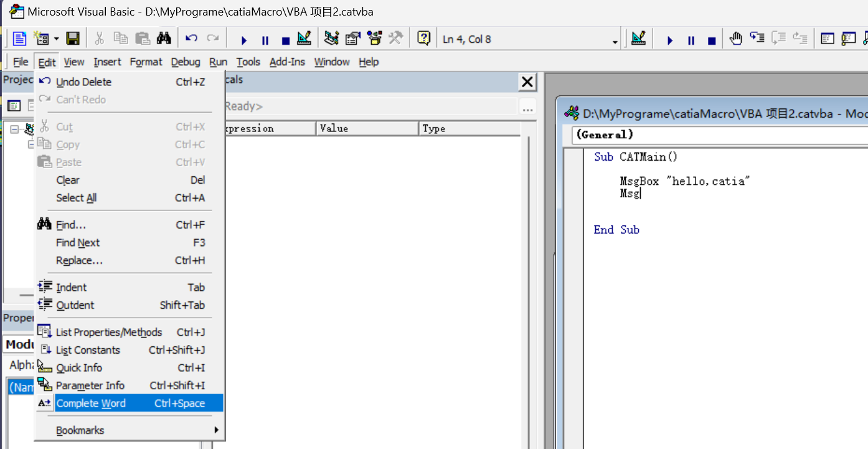Viewport: 868px width, 449px height.
Task: Save the project with the floppy disk icon
Action: pyautogui.click(x=73, y=39)
